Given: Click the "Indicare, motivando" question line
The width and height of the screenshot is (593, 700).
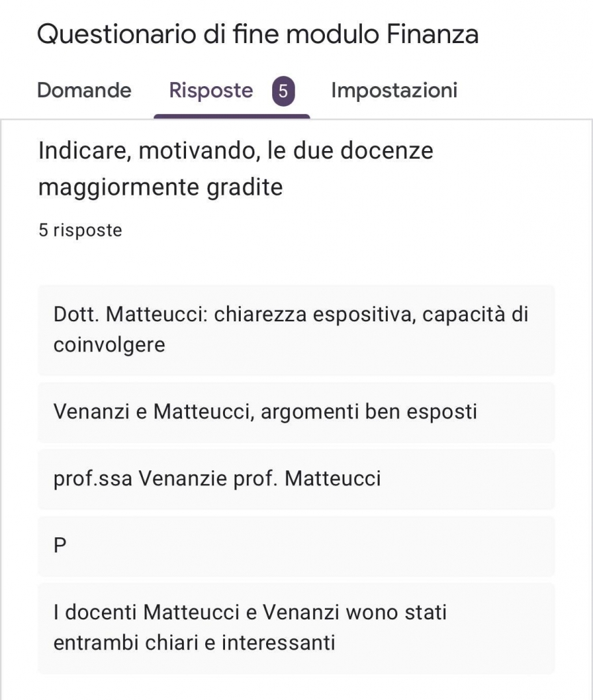Looking at the screenshot, I should pos(235,150).
